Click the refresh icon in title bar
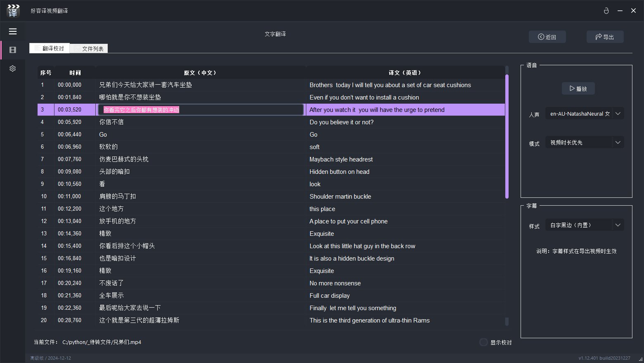 point(606,11)
